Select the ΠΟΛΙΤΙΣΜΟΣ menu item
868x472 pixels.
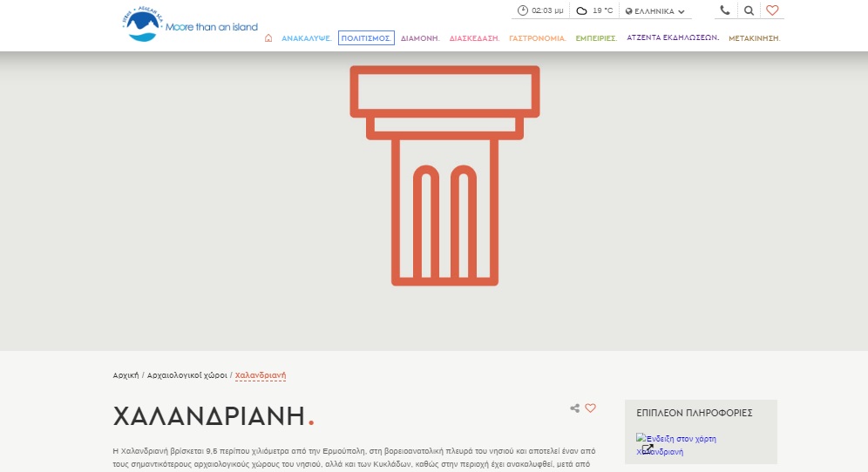[x=366, y=38]
